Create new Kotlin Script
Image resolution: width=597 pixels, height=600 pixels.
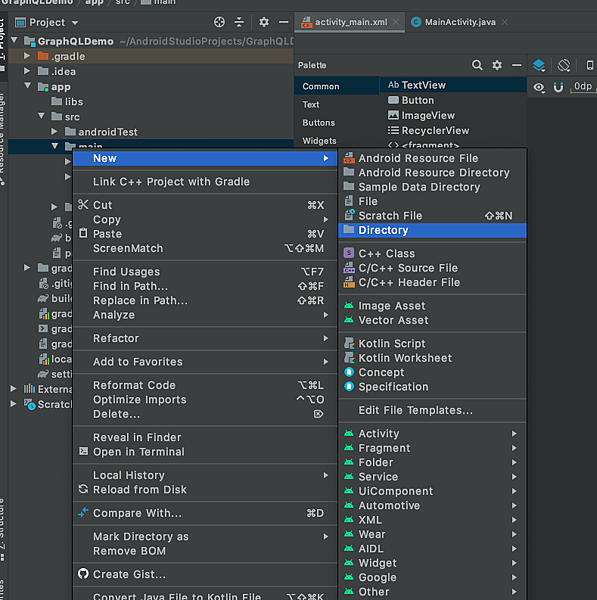coord(432,344)
